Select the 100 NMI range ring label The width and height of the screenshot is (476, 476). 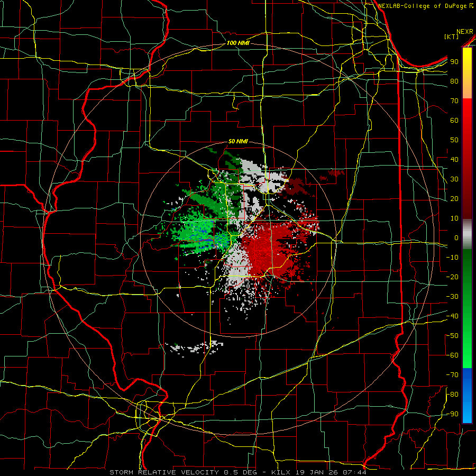(x=238, y=43)
